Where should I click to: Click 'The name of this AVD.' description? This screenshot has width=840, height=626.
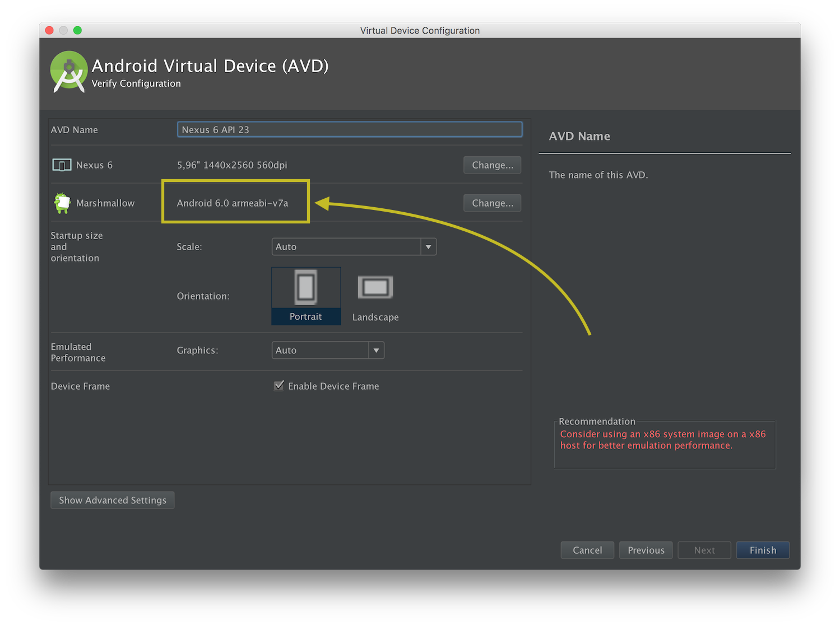[598, 175]
